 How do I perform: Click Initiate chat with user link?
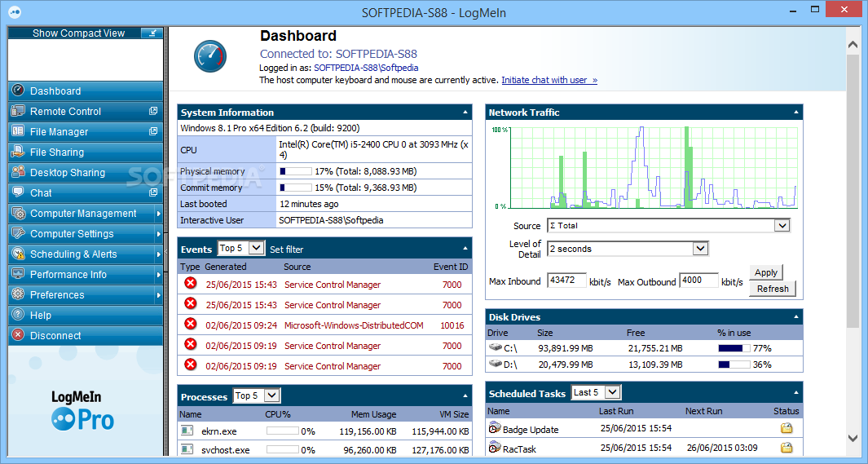(x=549, y=80)
